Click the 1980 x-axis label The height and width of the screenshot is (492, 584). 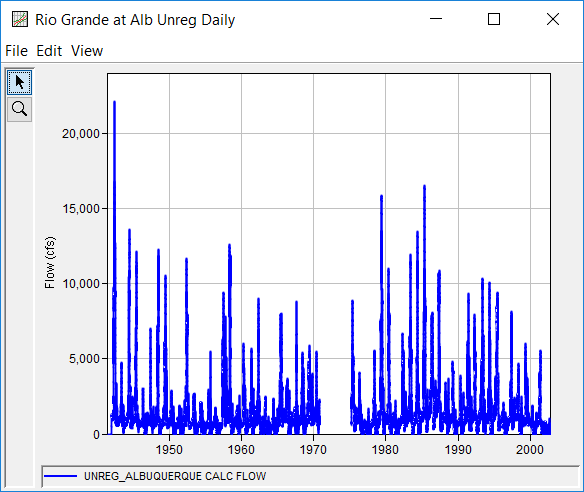click(x=385, y=450)
